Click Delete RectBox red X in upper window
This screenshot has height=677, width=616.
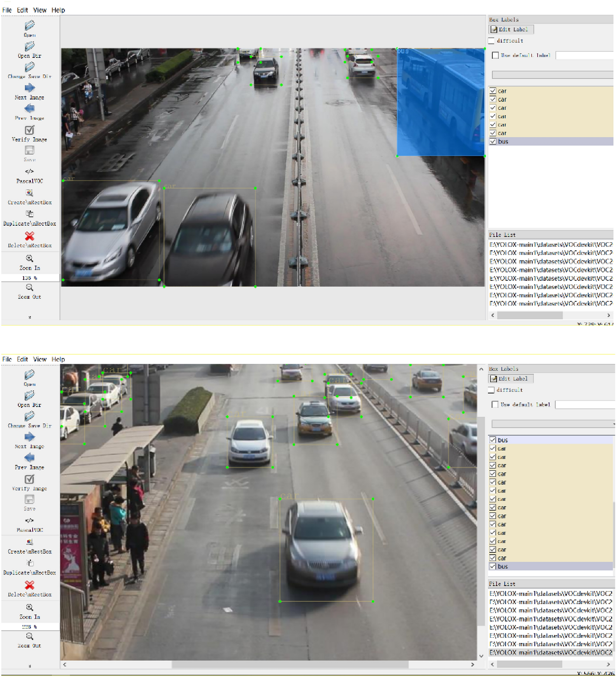[30, 236]
